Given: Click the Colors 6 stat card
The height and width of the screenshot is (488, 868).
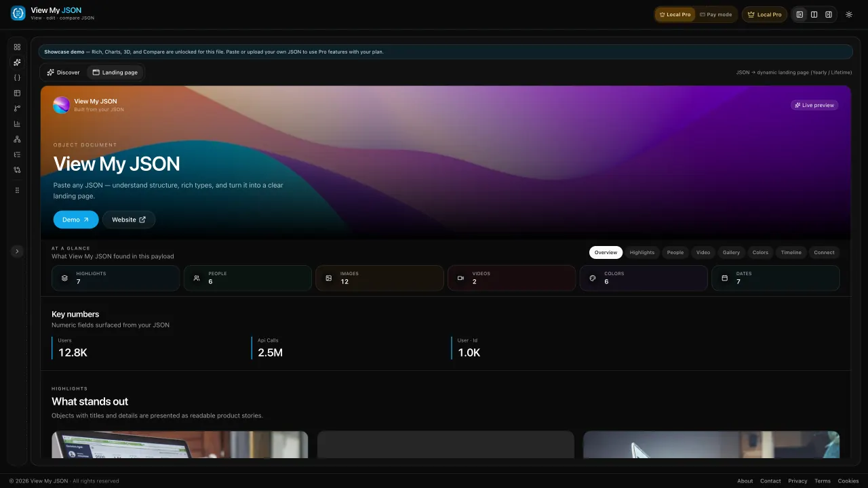Looking at the screenshot, I should click(x=644, y=278).
